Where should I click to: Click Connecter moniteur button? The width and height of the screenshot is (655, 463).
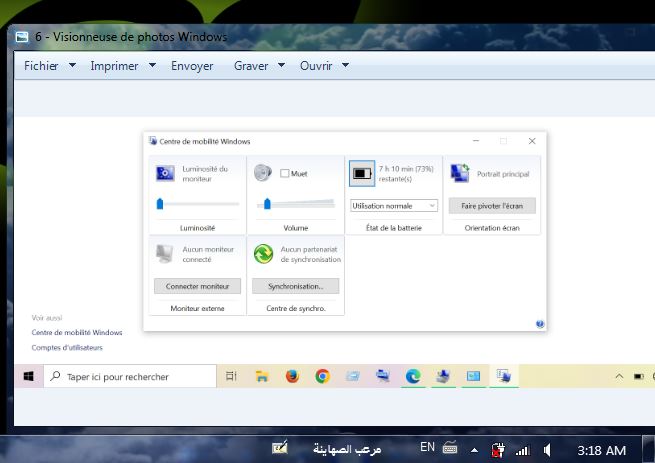tap(197, 286)
